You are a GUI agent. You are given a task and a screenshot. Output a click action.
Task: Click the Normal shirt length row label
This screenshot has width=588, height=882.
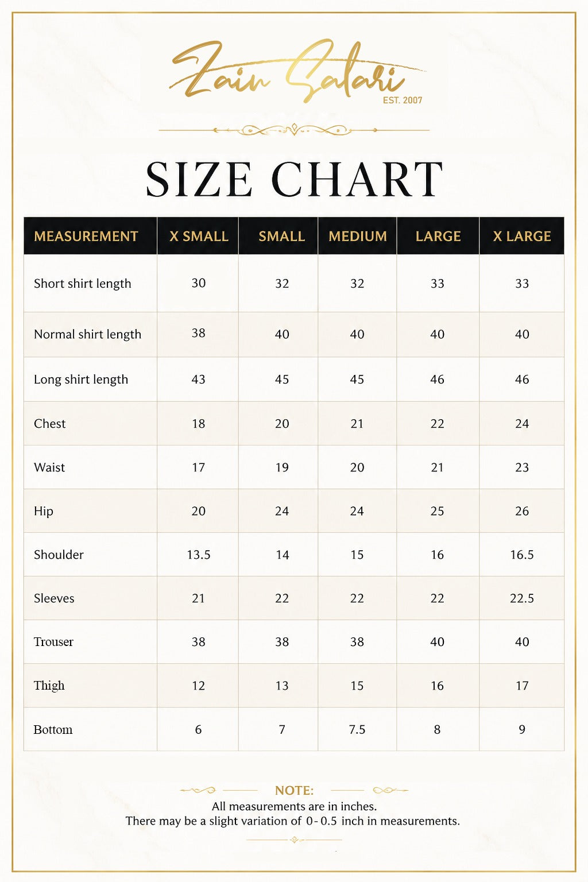[x=87, y=334]
